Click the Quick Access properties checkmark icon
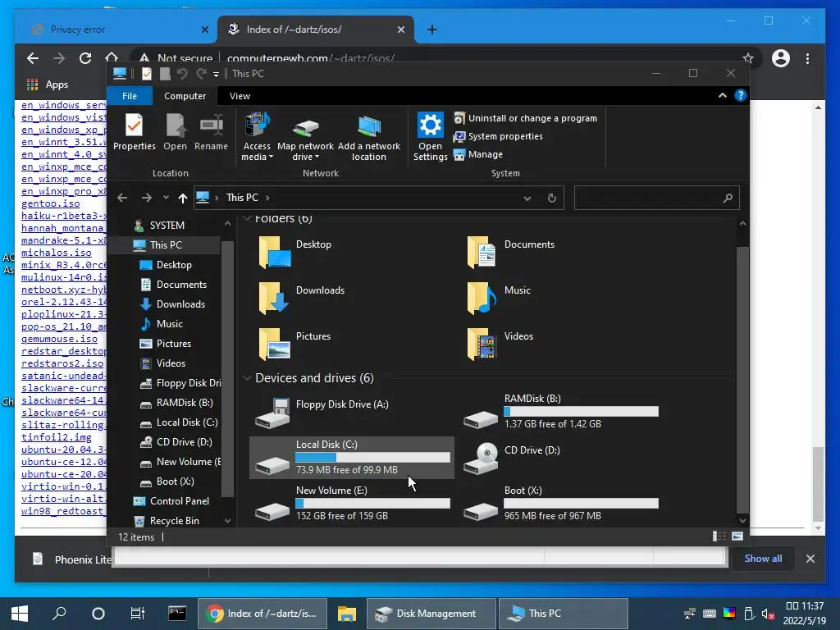Screen dimensions: 840x630 (x=147, y=73)
